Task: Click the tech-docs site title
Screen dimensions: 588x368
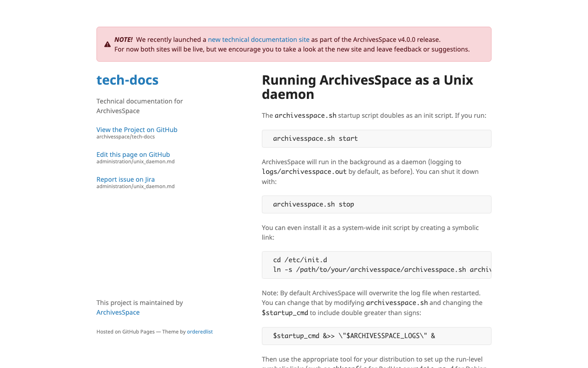Action: click(127, 80)
